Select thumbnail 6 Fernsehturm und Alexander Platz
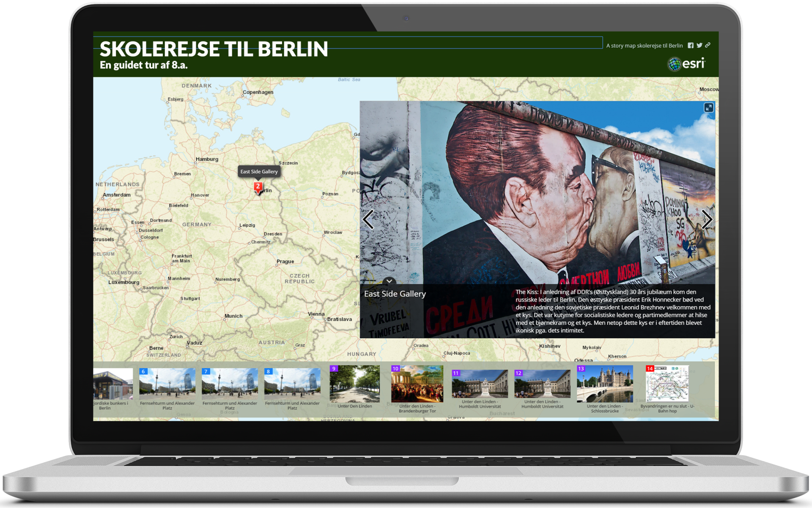 [167, 384]
